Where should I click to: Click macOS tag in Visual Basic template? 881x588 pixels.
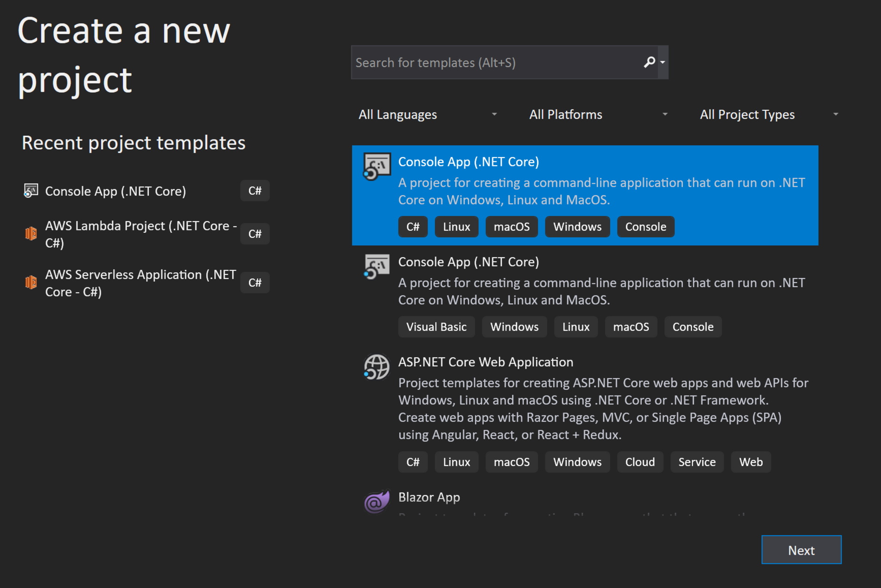(x=631, y=327)
